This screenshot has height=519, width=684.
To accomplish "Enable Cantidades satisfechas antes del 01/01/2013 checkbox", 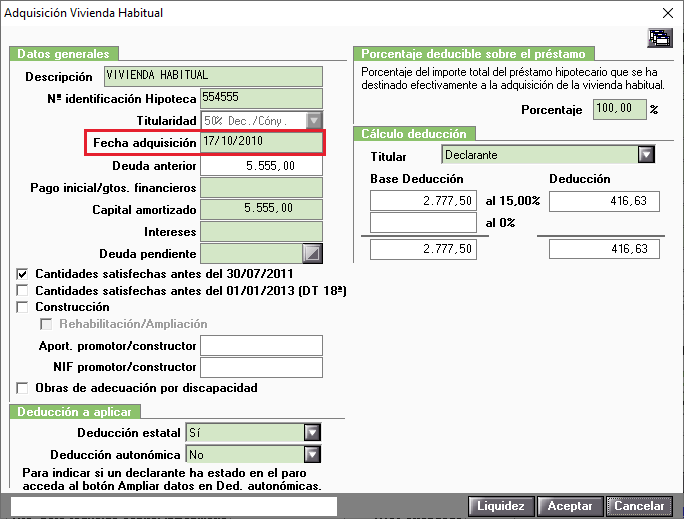I will [23, 290].
